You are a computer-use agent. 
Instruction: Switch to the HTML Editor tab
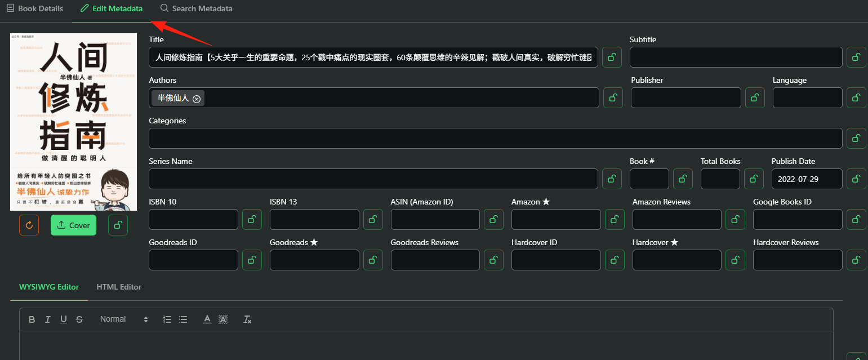click(x=119, y=287)
